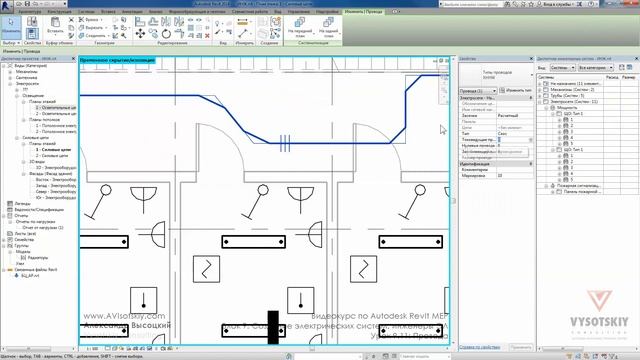Select the Move tool with four arrows
This screenshot has height=360, width=640.
[140, 33]
